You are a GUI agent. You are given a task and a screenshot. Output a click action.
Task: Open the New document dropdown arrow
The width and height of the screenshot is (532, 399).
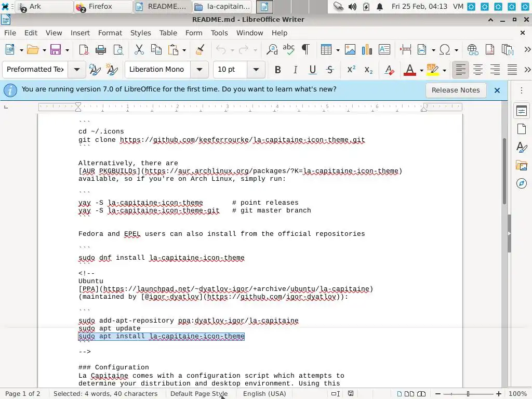click(21, 50)
